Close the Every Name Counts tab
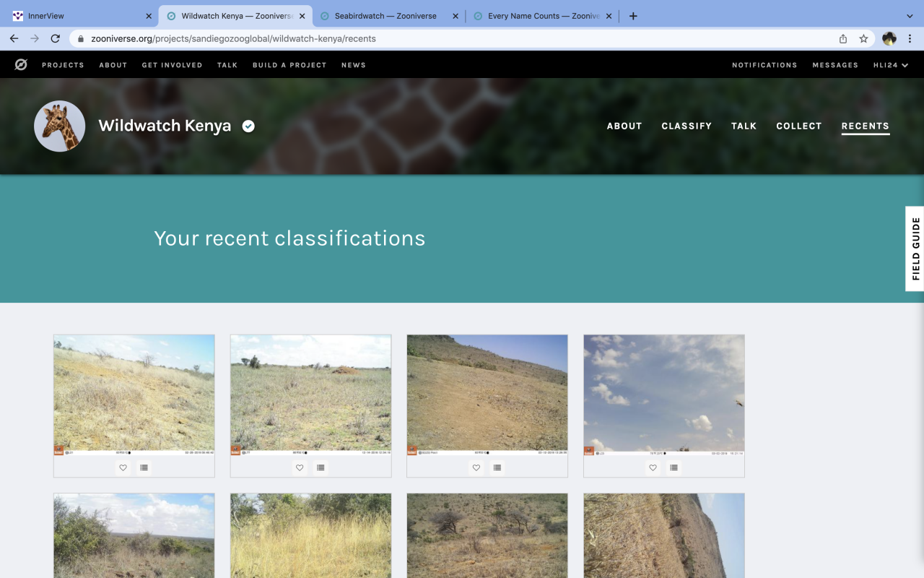This screenshot has height=578, width=924. [609, 16]
